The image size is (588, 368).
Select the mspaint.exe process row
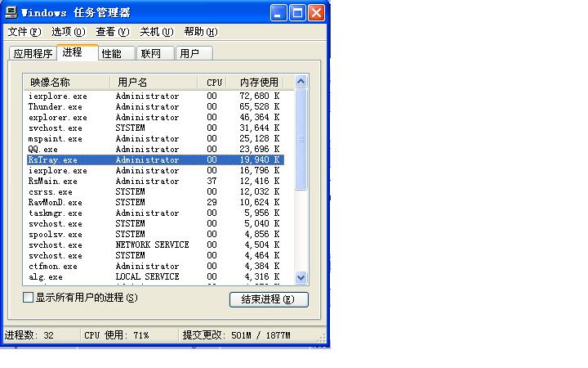pos(155,138)
